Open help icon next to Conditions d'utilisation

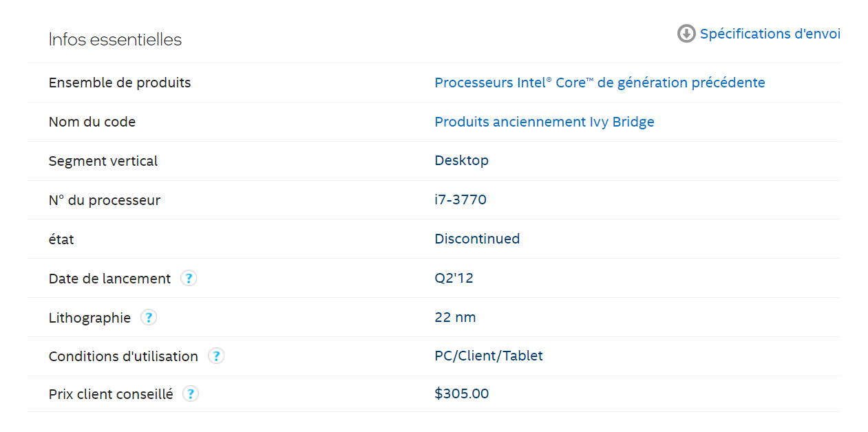(216, 356)
